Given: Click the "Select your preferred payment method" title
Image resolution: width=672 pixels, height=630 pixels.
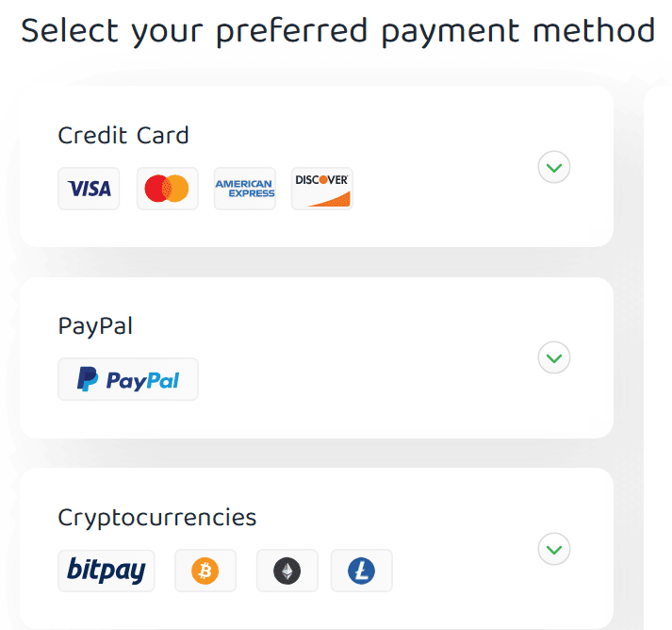Looking at the screenshot, I should (x=337, y=31).
